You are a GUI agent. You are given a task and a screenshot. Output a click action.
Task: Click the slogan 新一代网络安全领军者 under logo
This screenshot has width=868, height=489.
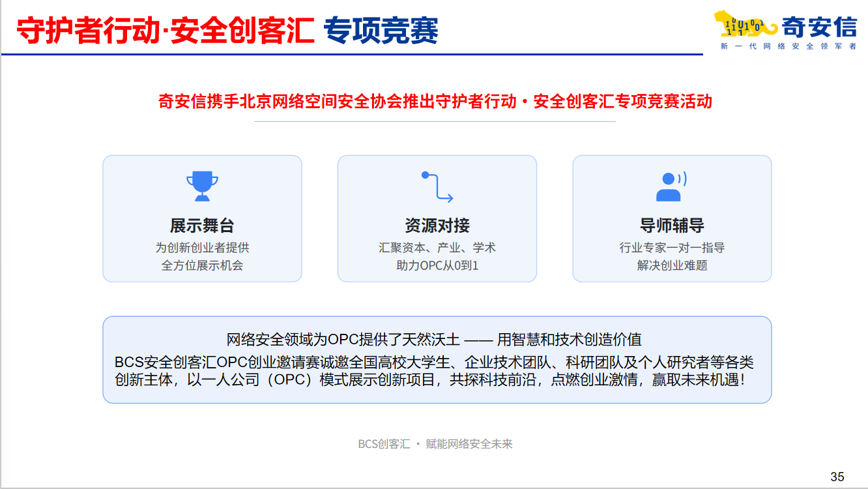(x=788, y=46)
